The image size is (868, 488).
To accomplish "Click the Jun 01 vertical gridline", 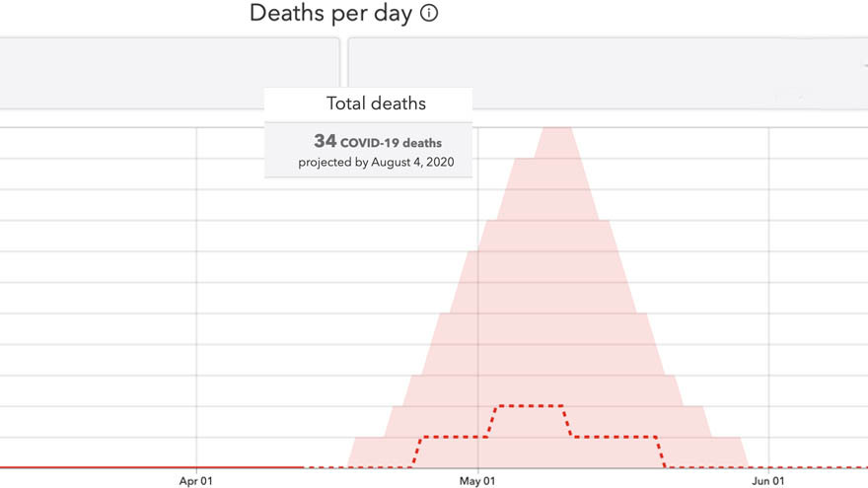I will tap(768, 296).
